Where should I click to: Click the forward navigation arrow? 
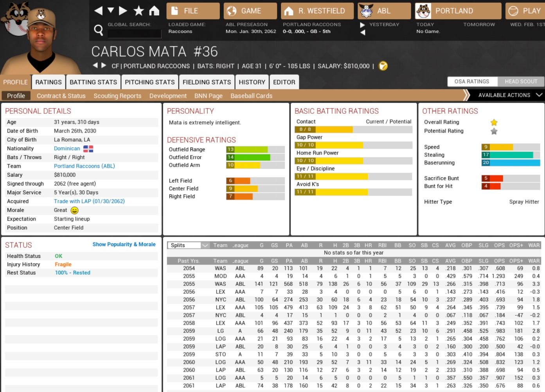(123, 11)
